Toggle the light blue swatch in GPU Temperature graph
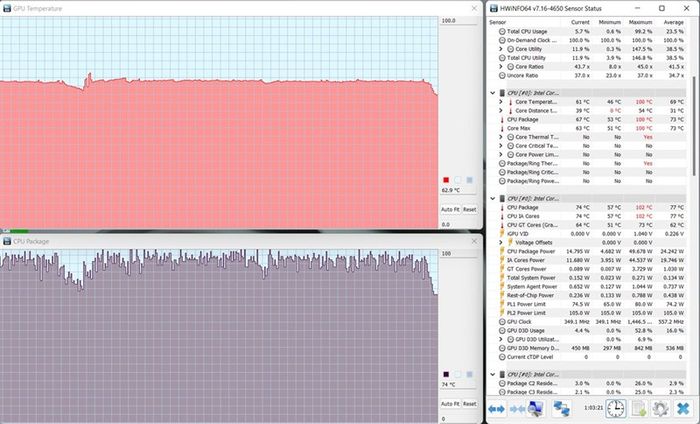The image size is (700, 424). [x=458, y=180]
